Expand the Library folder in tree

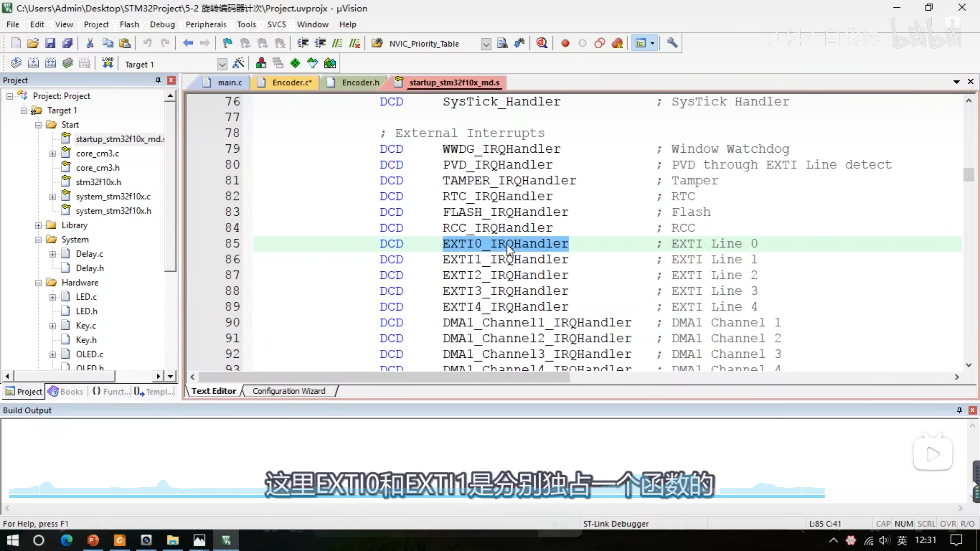click(38, 225)
